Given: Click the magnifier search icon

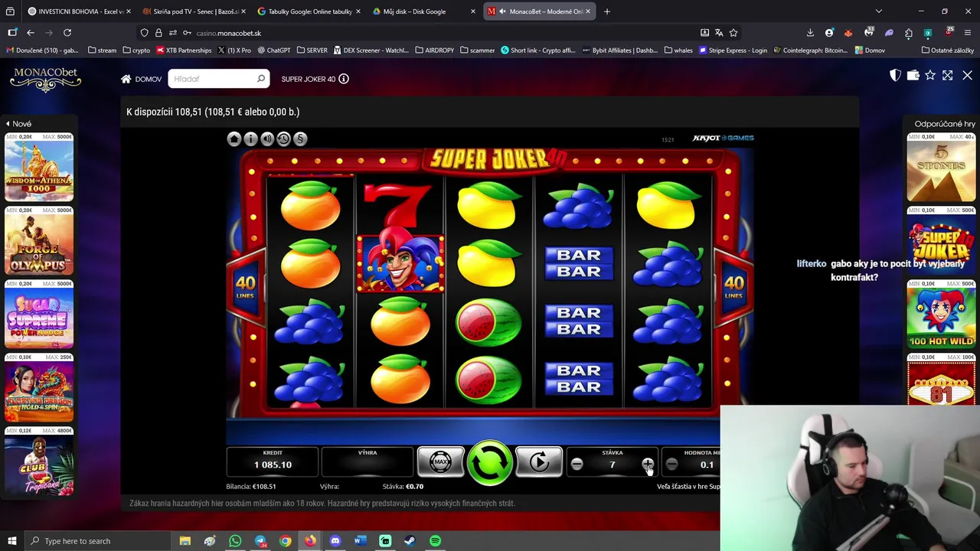Looking at the screenshot, I should tap(261, 79).
